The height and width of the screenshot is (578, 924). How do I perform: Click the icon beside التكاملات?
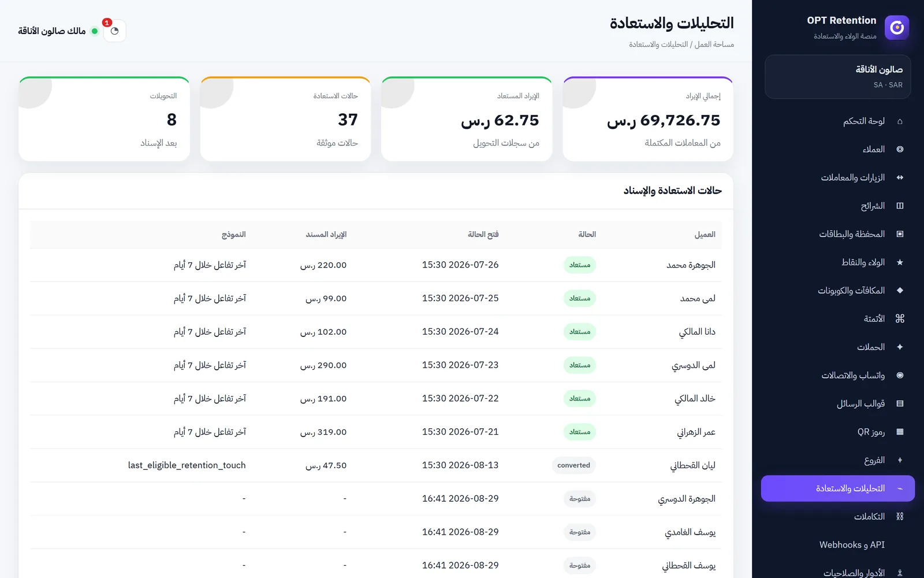(900, 517)
